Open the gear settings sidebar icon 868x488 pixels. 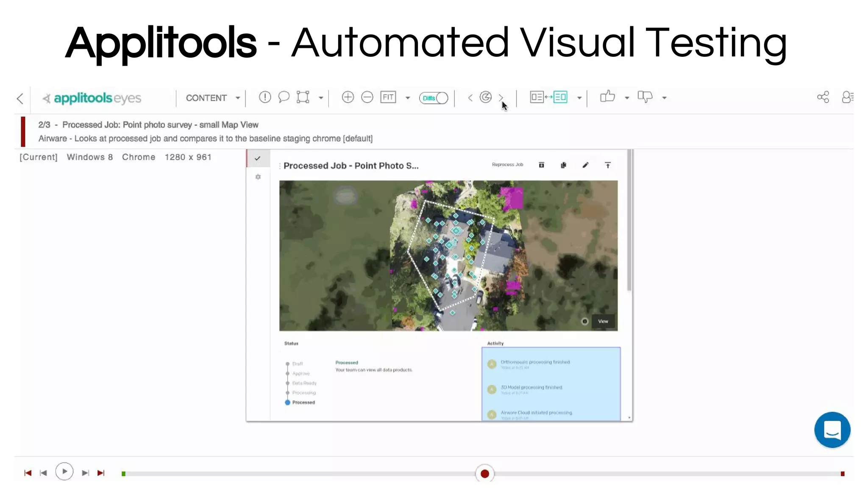(x=258, y=177)
